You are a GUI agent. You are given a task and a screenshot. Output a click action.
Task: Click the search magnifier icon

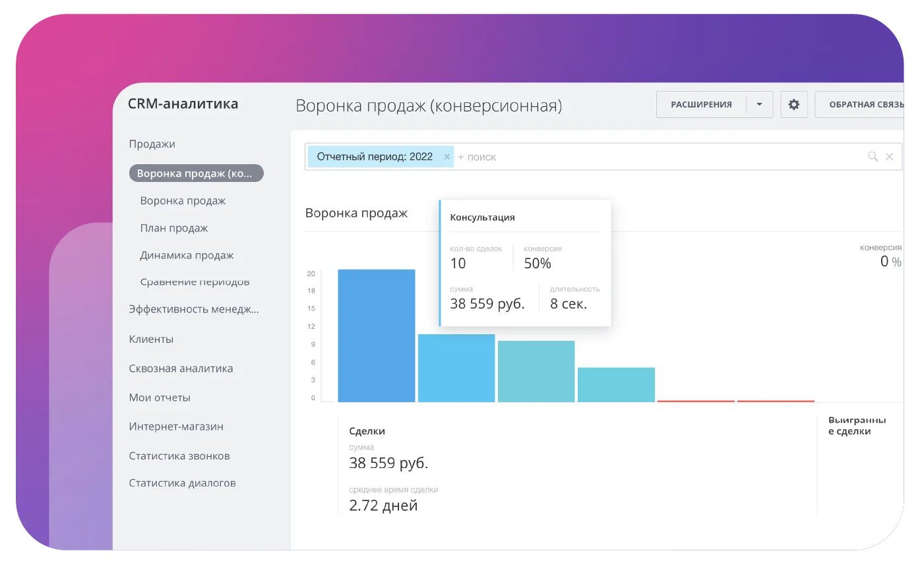point(873,157)
